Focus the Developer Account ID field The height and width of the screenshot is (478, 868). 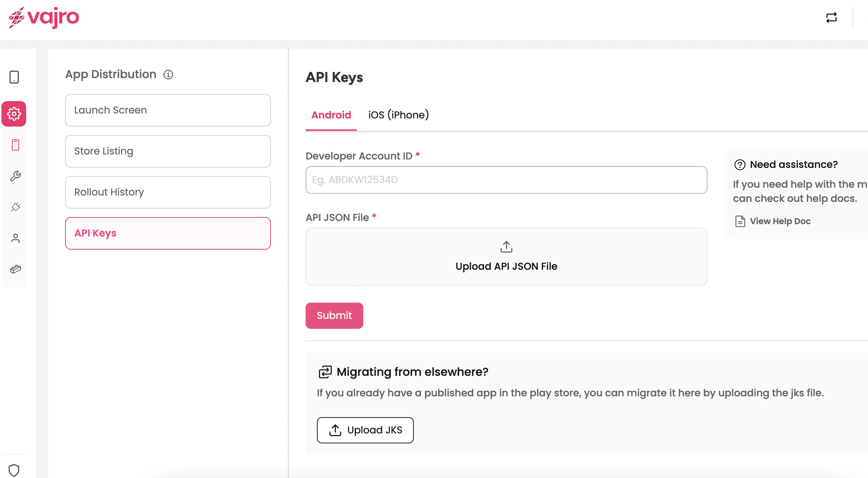pyautogui.click(x=506, y=180)
